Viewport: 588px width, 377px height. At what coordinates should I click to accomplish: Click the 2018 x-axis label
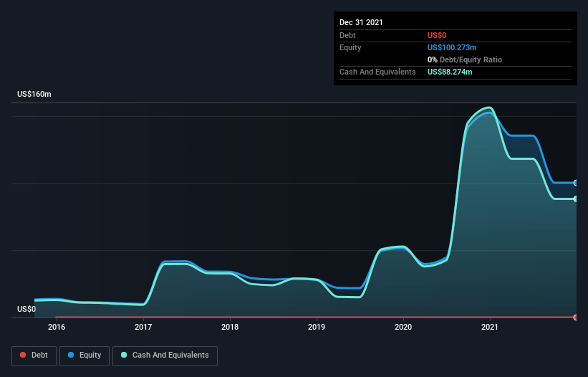tap(230, 327)
